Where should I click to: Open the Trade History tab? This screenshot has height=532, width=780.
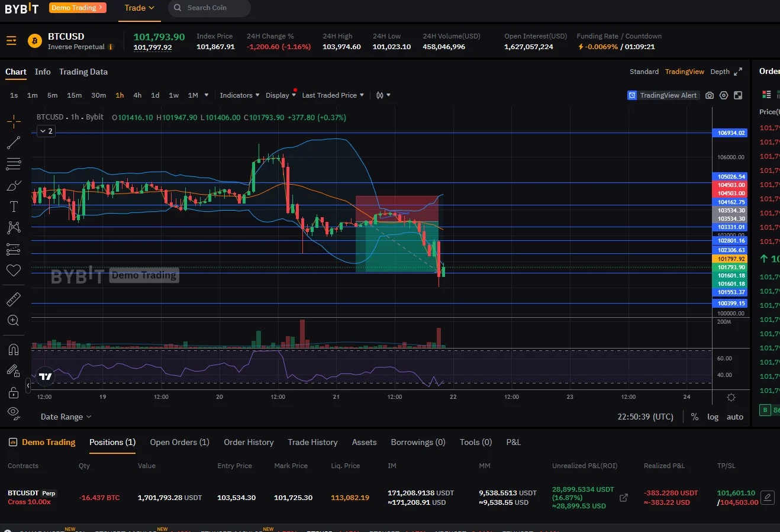312,442
